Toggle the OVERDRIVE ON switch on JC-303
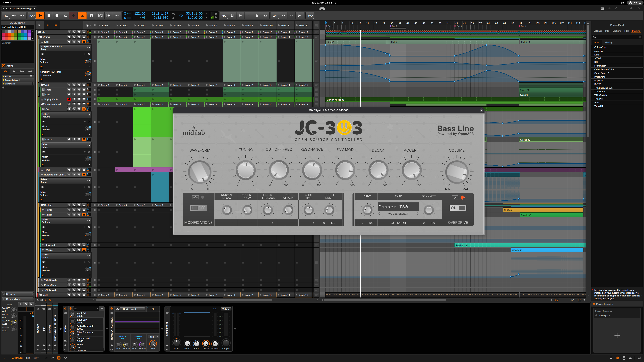The height and width of the screenshot is (362, 644). pyautogui.click(x=458, y=208)
